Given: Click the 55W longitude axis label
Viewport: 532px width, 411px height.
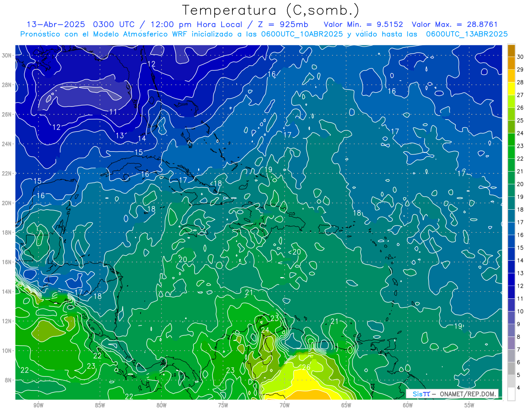Looking at the screenshot, I should [x=469, y=405].
